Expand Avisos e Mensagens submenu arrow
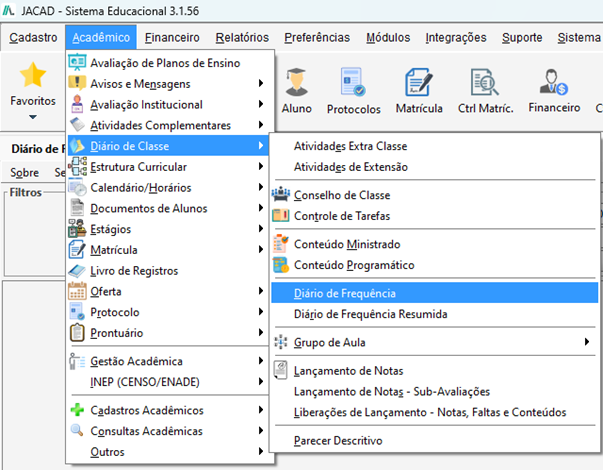This screenshot has width=603, height=470. (261, 83)
